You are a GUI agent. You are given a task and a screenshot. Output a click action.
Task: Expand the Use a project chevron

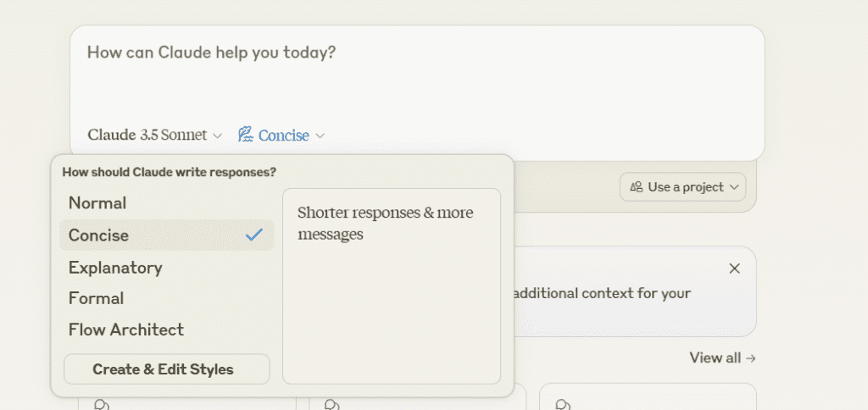pyautogui.click(x=734, y=187)
